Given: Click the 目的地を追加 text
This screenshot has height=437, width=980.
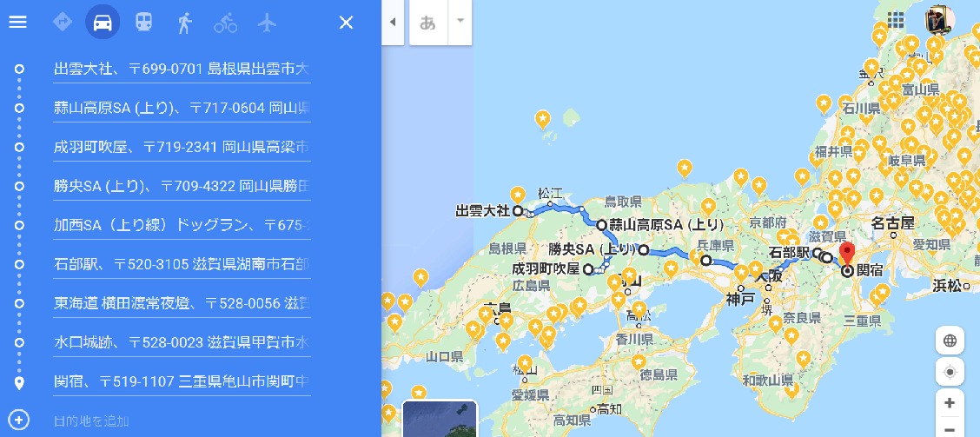Looking at the screenshot, I should (92, 420).
